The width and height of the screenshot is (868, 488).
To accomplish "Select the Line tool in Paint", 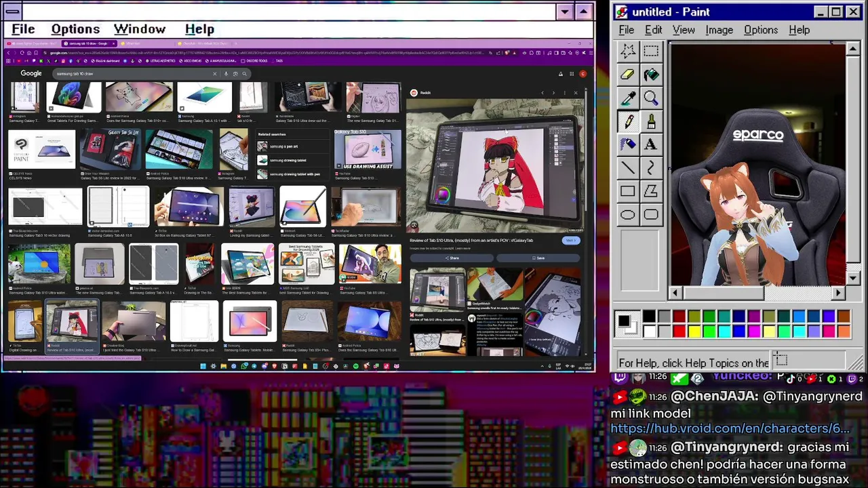I will coord(628,168).
